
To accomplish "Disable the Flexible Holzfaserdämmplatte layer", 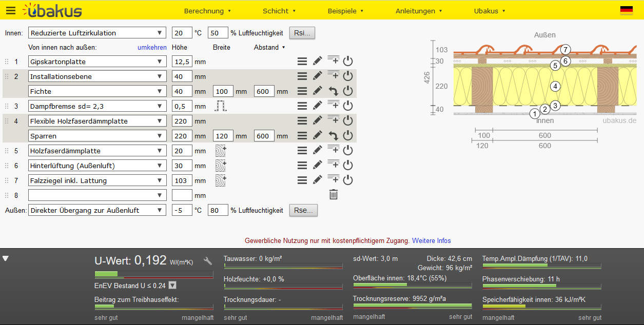I will click(348, 121).
